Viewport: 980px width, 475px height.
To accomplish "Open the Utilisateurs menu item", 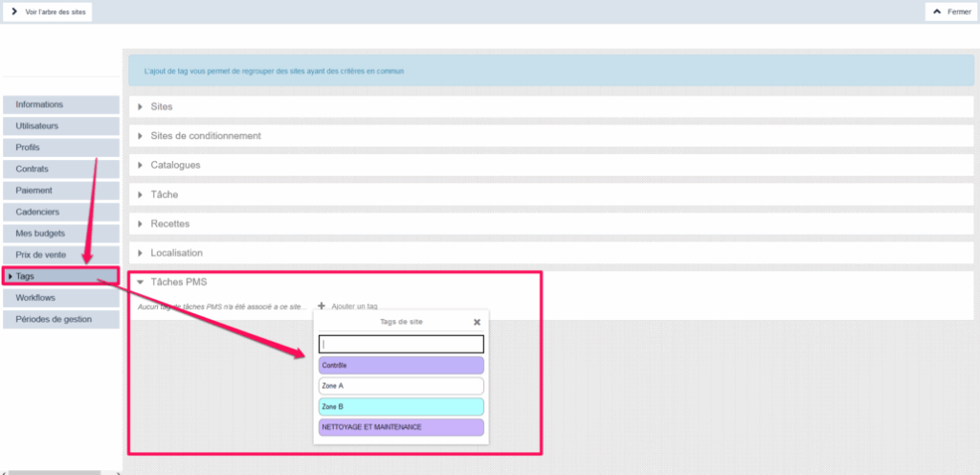I will [60, 125].
